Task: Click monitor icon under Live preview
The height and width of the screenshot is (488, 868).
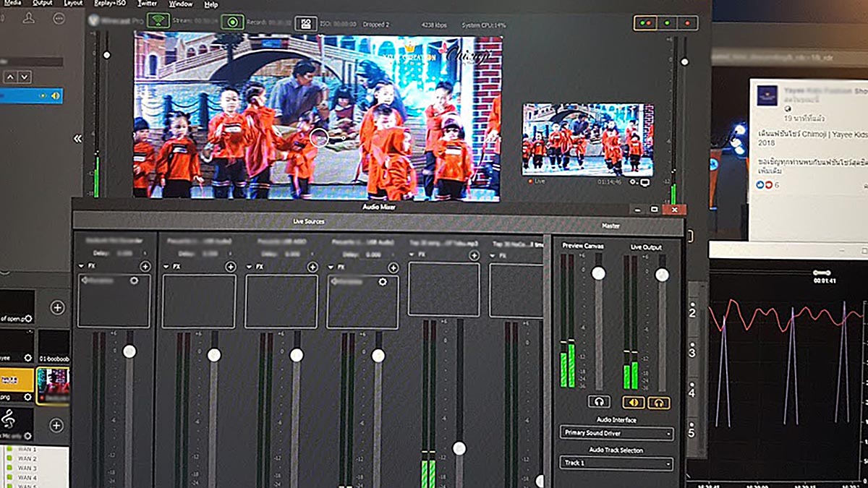Action: coord(644,183)
